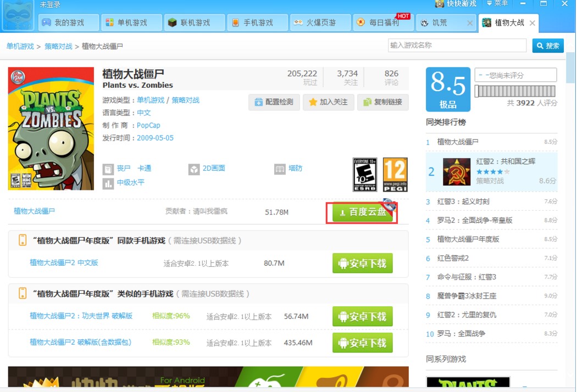Viewport: 577px width, 392px height.
Task: Click 安卓下载 for the 56.74M game
Action: (363, 317)
